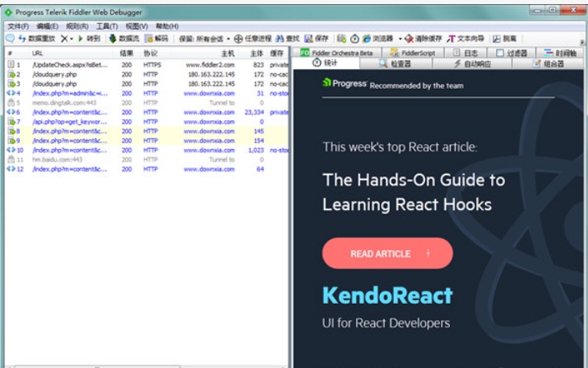Image resolution: width=588 pixels, height=368 pixels.
Task: Click the green 转到 (Go) arrow button
Action: 89,39
